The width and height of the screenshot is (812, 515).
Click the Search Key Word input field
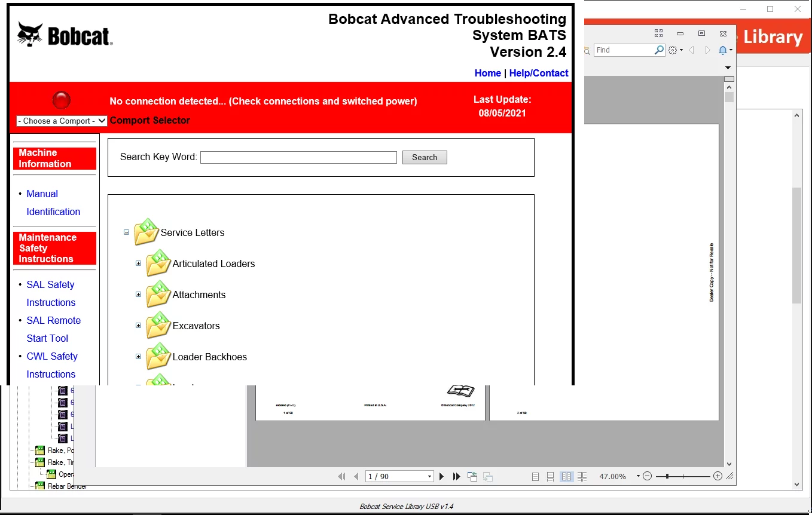click(298, 157)
